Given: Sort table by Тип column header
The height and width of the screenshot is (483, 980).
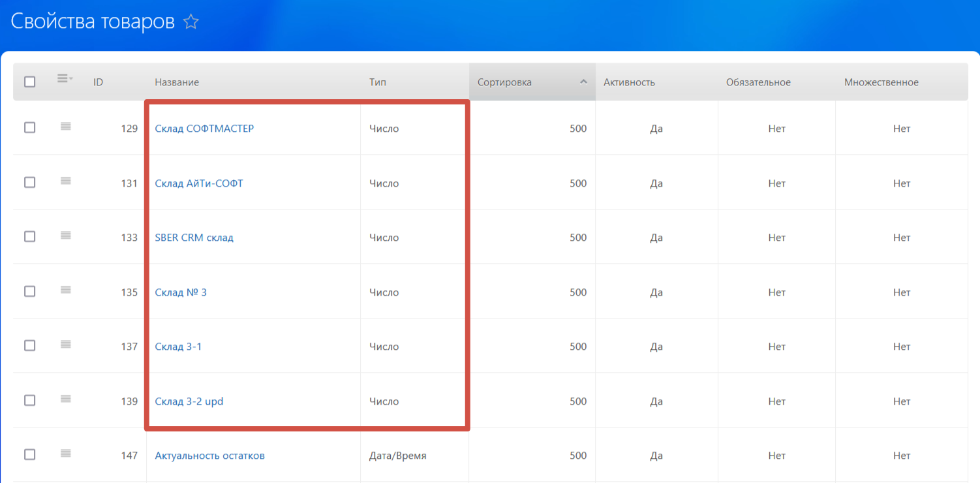Looking at the screenshot, I should [x=377, y=82].
